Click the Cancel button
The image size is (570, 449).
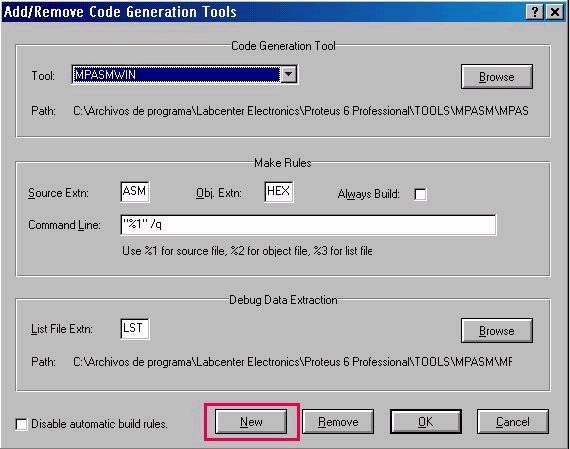coord(513,422)
